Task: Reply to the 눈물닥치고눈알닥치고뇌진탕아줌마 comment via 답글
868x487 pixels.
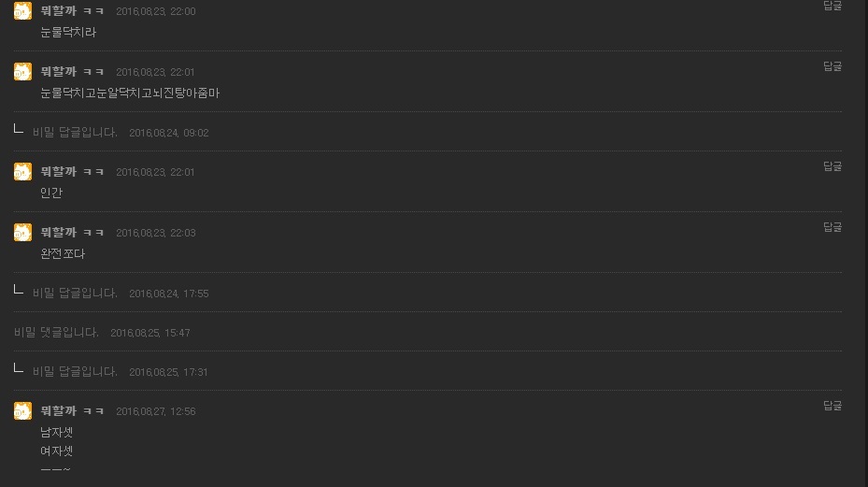Action: pos(832,66)
